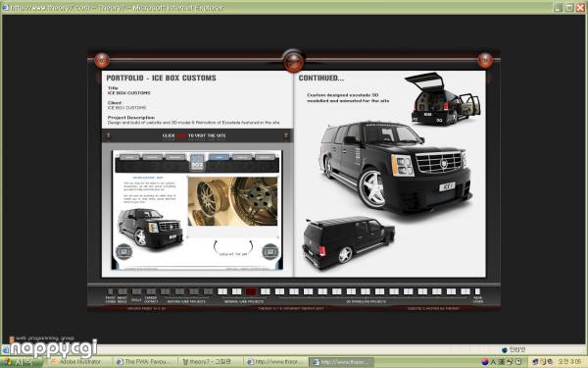
Task: Jump to the Rear Cover page thumbnail
Action: 477,291
